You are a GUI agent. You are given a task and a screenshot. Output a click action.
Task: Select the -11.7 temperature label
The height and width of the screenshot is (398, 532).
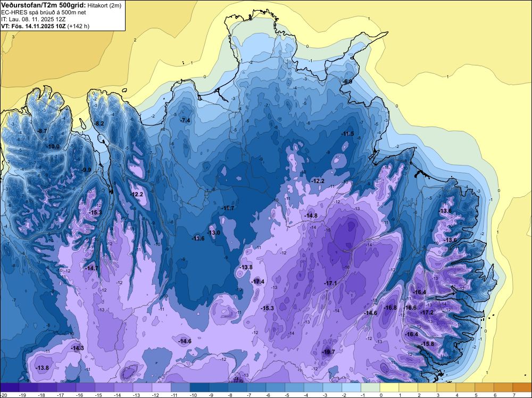click(228, 208)
